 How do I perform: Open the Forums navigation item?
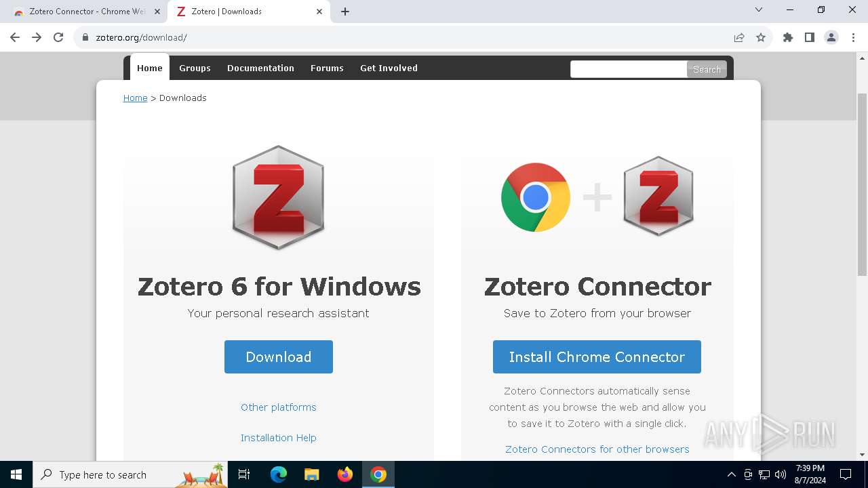click(x=327, y=68)
